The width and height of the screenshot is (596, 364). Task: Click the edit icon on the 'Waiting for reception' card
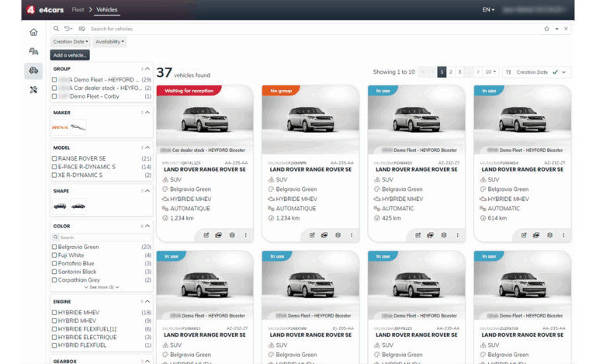[206, 234]
